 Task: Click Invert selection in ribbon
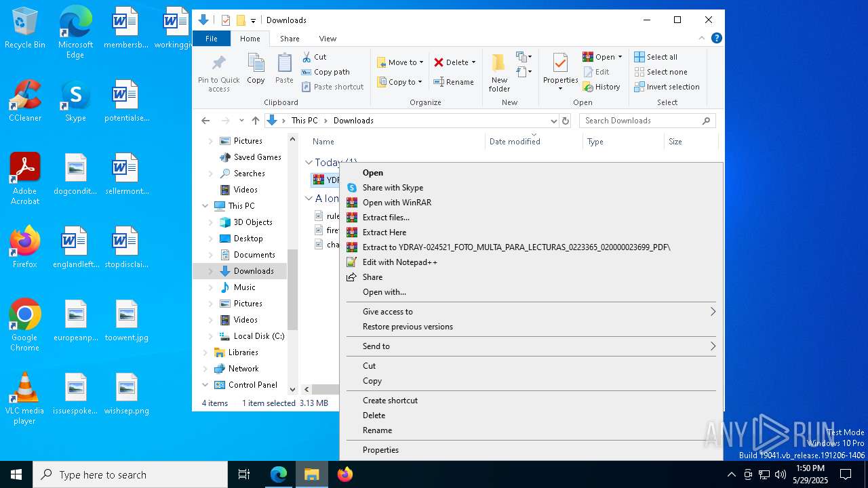coord(667,87)
